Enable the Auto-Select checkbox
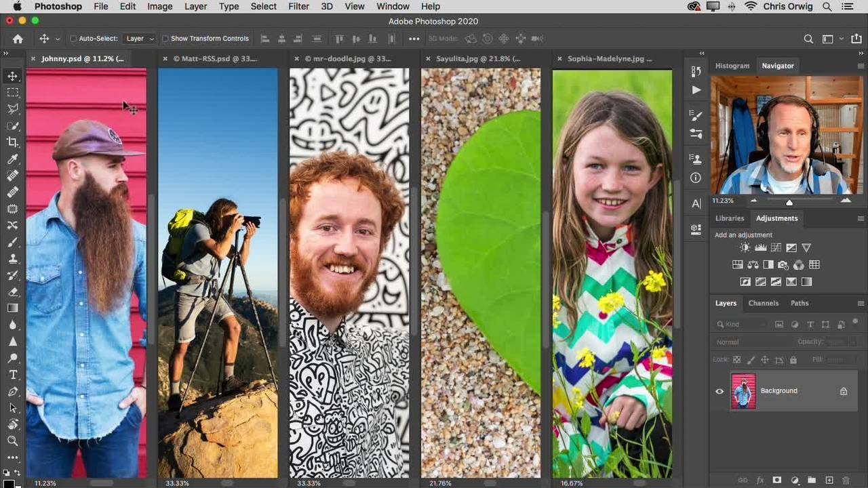Screen dimensions: 868x488 point(73,39)
